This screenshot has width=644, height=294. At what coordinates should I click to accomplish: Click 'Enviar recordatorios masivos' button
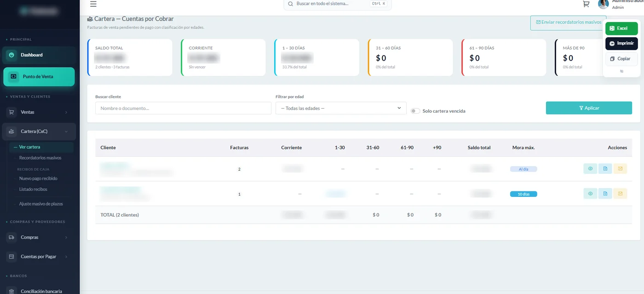(568, 23)
